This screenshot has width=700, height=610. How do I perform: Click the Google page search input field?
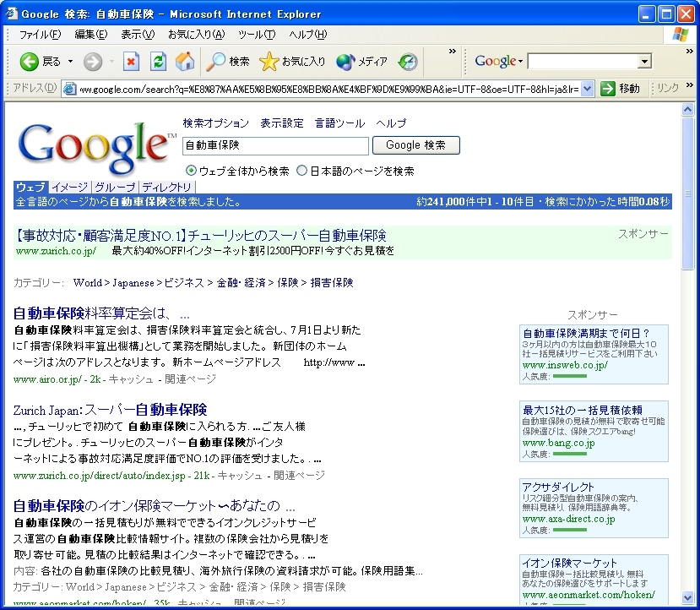[x=275, y=145]
